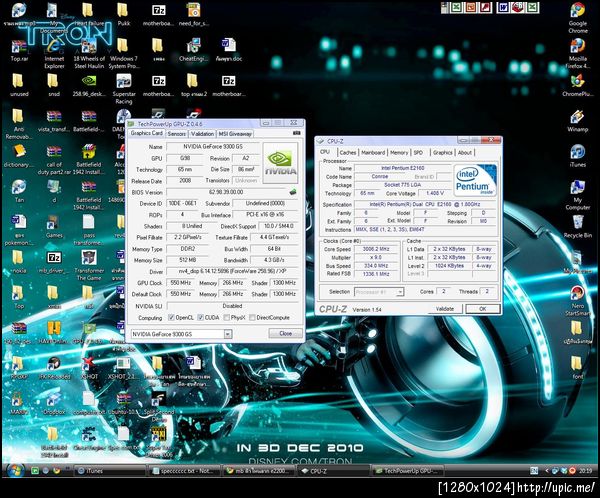Viewport: 600px width, 498px height.
Task: Open the Memory tab in CPU-Z
Action: pyautogui.click(x=399, y=152)
